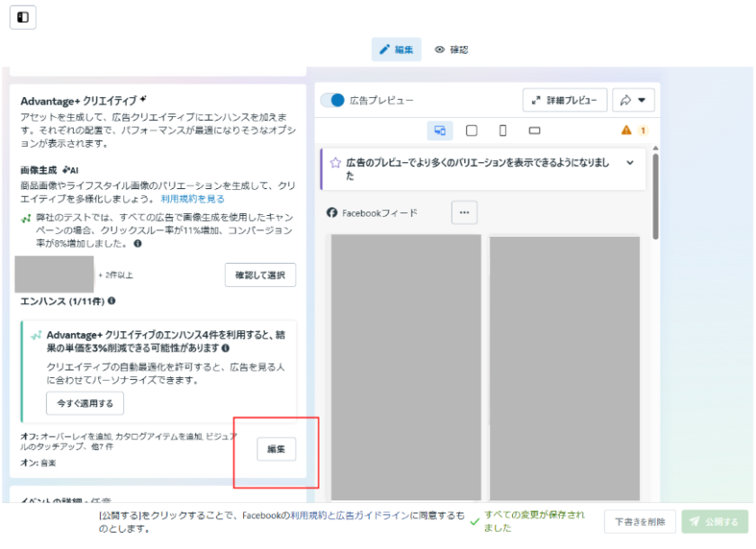Select the vertical mobile preview icon
Image resolution: width=756 pixels, height=549 pixels.
point(502,130)
